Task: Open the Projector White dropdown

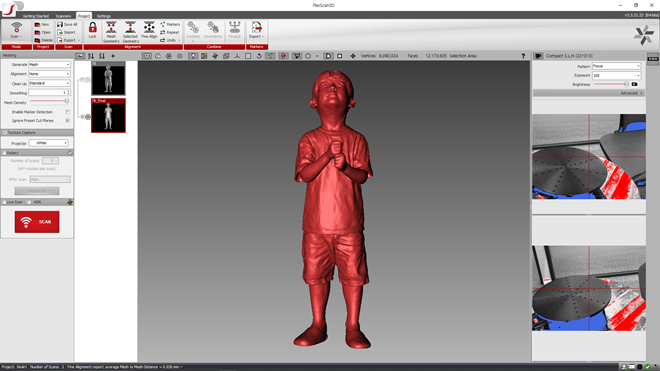Action: click(48, 143)
